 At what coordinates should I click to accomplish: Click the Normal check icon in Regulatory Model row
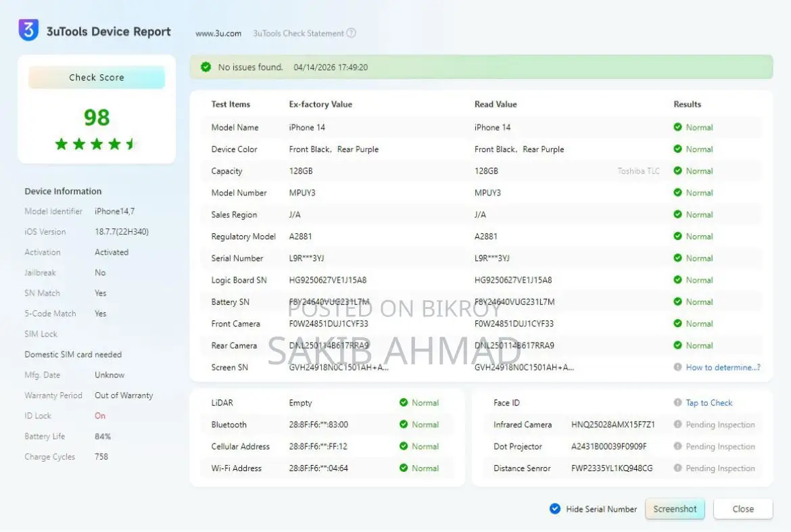[x=677, y=236]
